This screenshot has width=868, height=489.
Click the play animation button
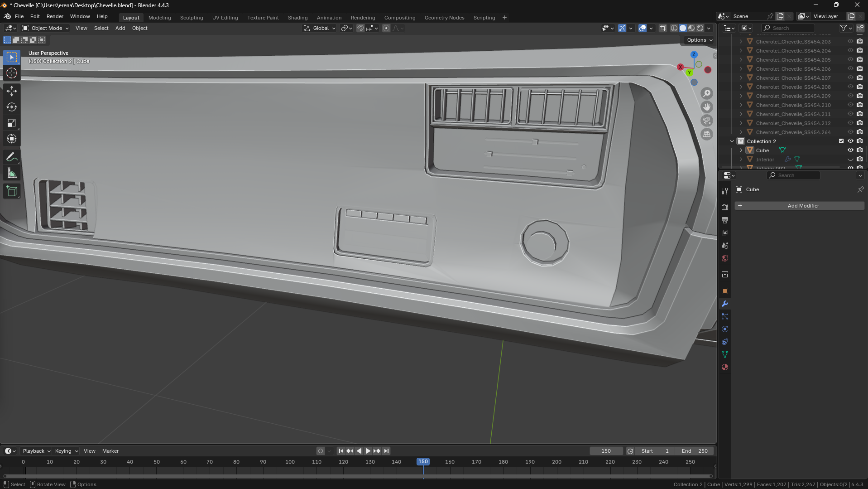point(368,451)
